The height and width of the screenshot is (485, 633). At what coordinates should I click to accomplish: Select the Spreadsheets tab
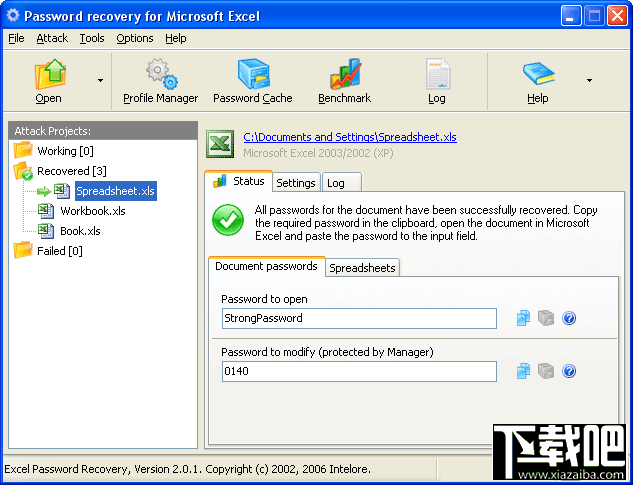[362, 268]
